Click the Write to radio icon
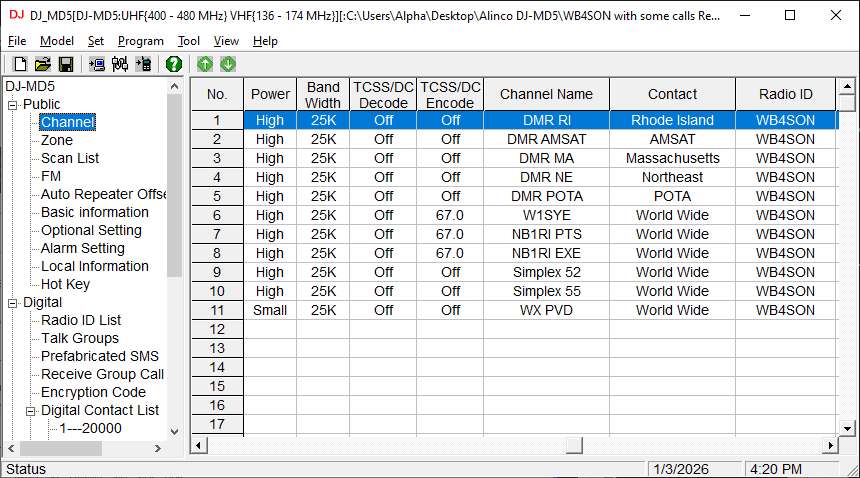 (x=144, y=64)
